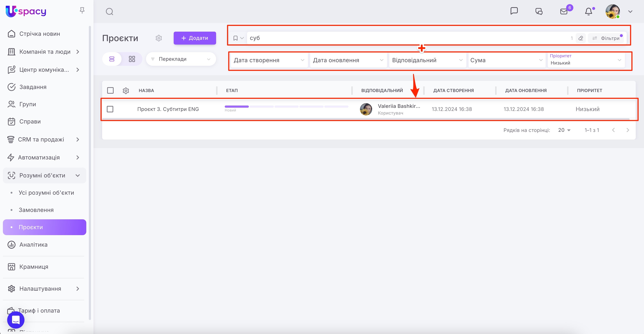Switch to the kanban grid view icon

[x=132, y=59]
